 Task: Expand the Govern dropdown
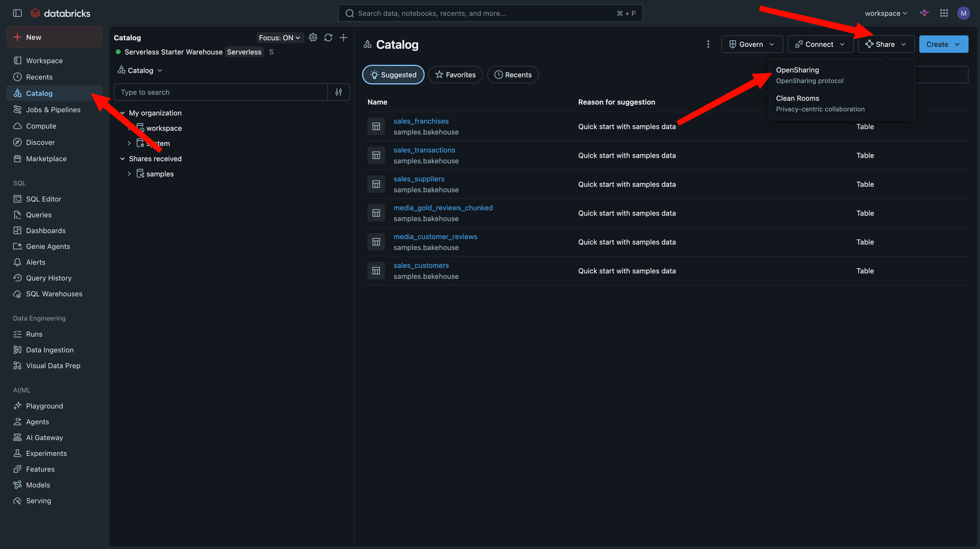[752, 44]
